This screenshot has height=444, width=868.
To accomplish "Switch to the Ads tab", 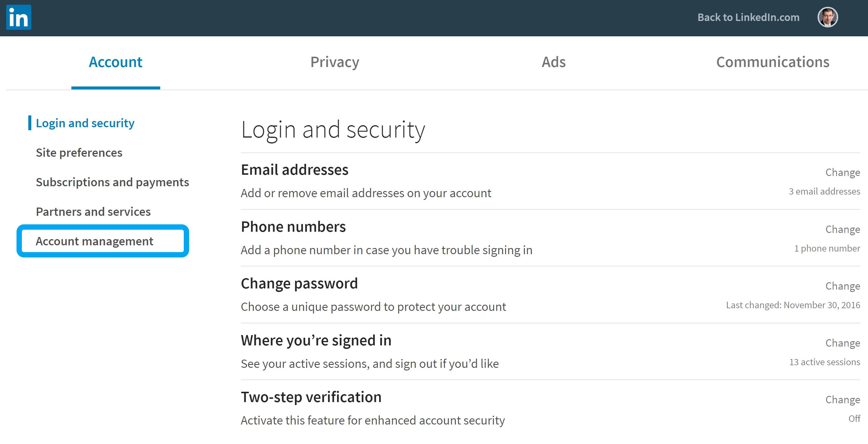I will coord(553,62).
